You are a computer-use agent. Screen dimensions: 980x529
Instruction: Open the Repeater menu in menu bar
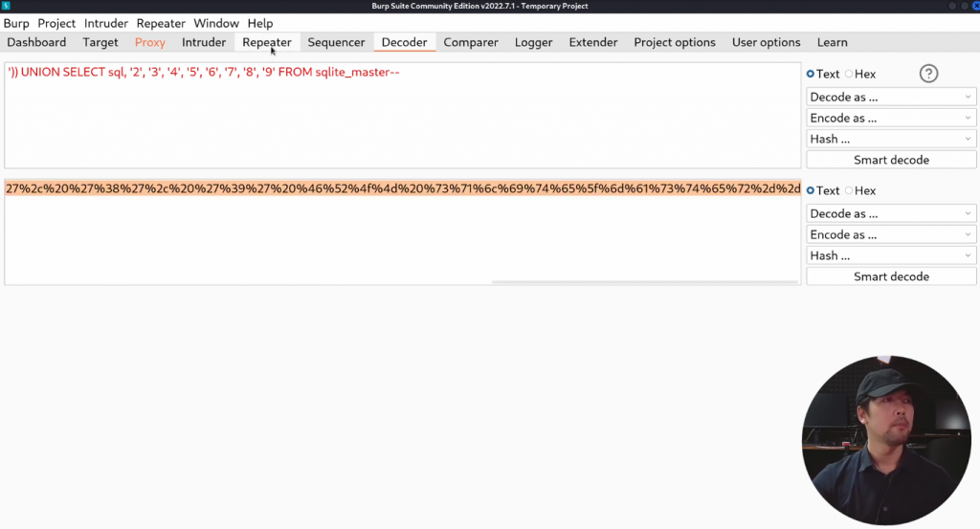tap(161, 23)
